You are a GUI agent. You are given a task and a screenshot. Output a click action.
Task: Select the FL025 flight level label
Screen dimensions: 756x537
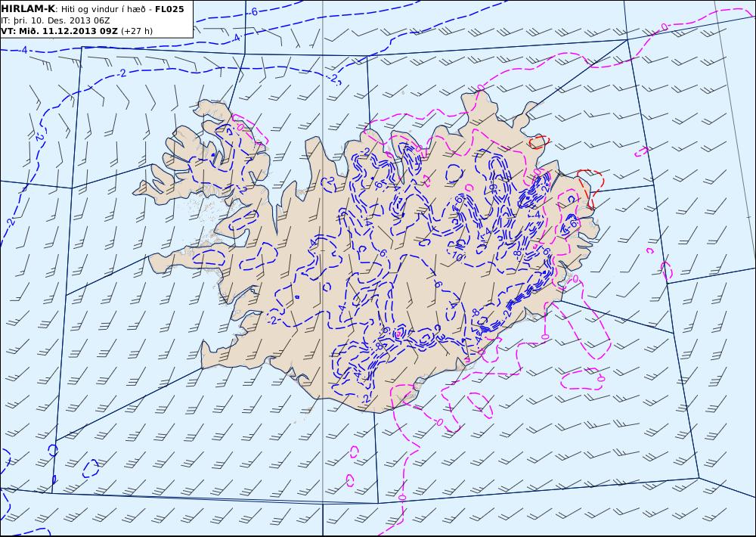[169, 9]
